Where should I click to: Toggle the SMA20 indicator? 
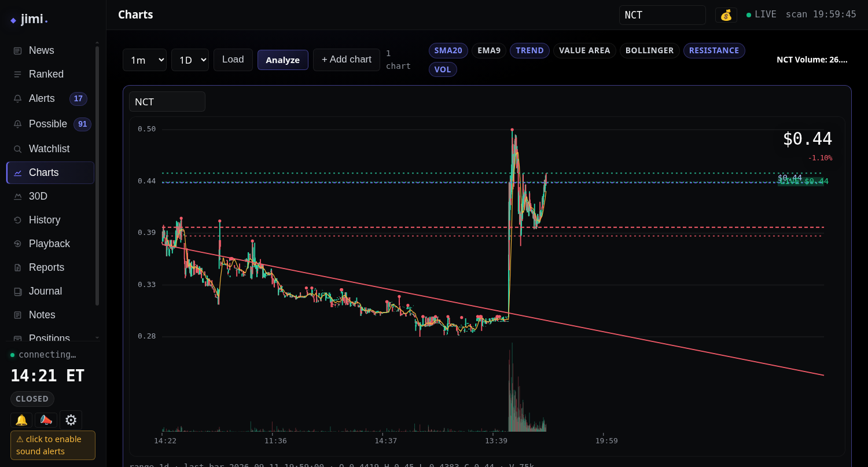tap(448, 51)
